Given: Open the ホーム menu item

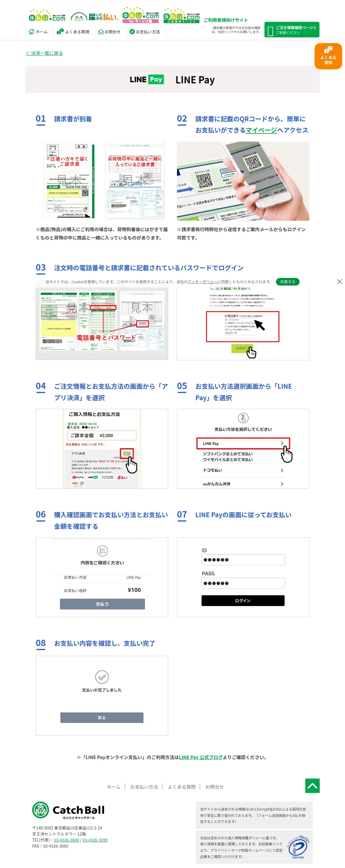Looking at the screenshot, I should coord(38,32).
